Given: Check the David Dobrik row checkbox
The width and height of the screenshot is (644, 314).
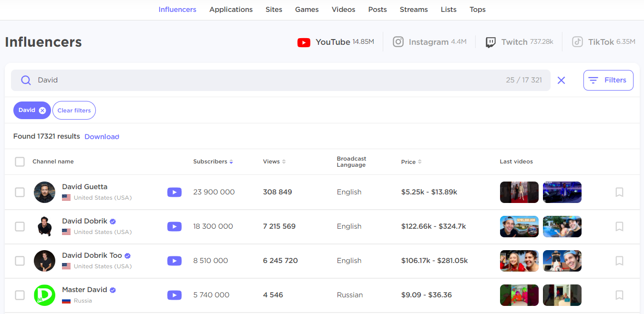Looking at the screenshot, I should pyautogui.click(x=20, y=227).
